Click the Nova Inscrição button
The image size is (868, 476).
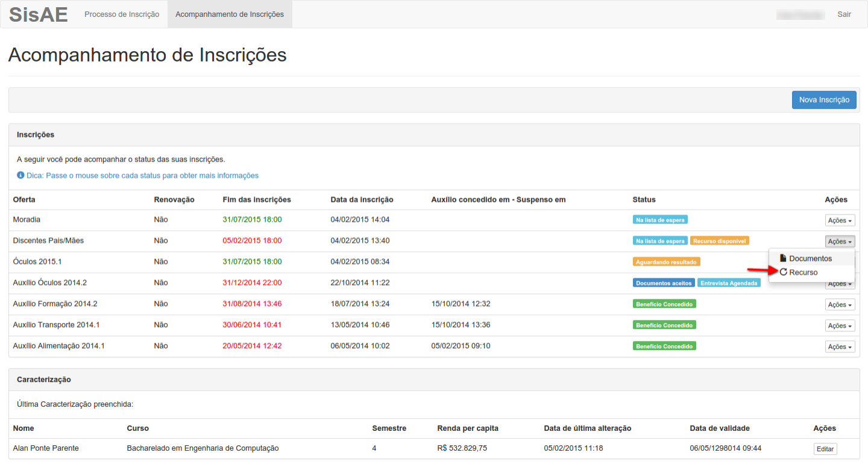[x=824, y=100]
